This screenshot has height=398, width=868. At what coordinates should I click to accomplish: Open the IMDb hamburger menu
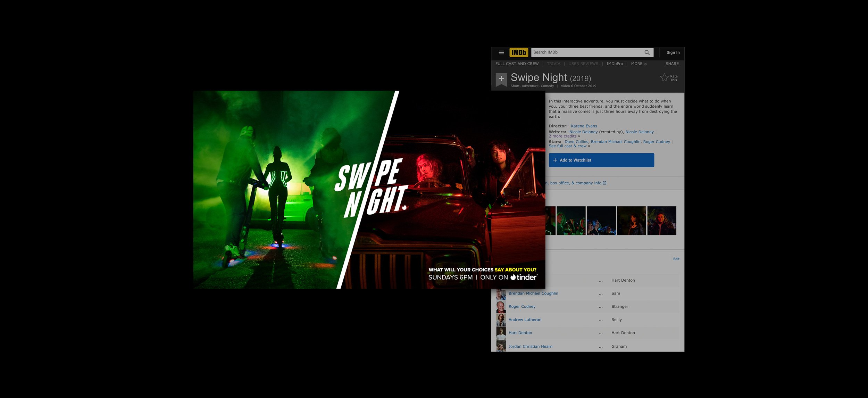501,52
